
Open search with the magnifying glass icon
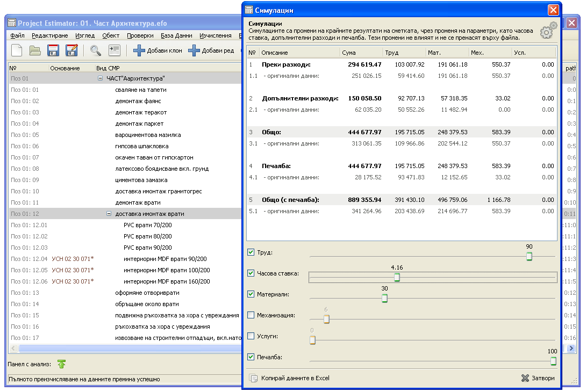coord(96,50)
